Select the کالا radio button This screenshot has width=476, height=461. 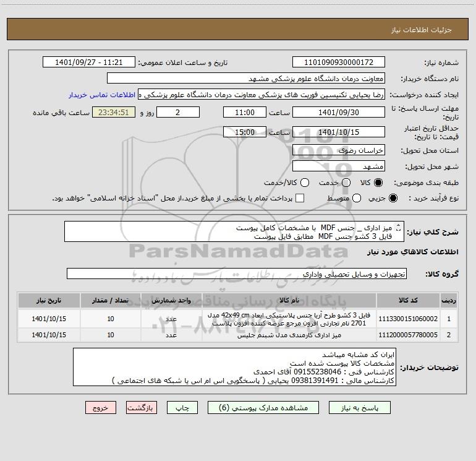[x=378, y=183]
